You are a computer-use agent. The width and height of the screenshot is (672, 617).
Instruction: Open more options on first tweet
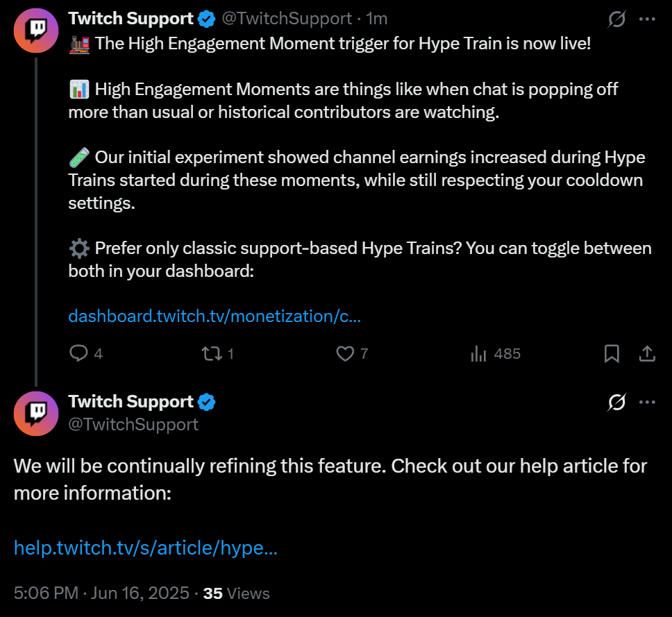(x=647, y=19)
